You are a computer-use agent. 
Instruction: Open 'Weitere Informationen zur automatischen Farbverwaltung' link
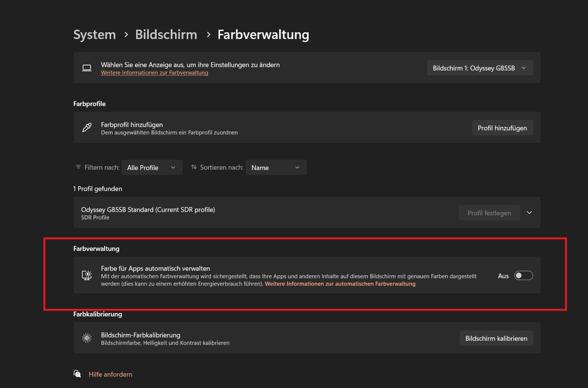(x=340, y=284)
